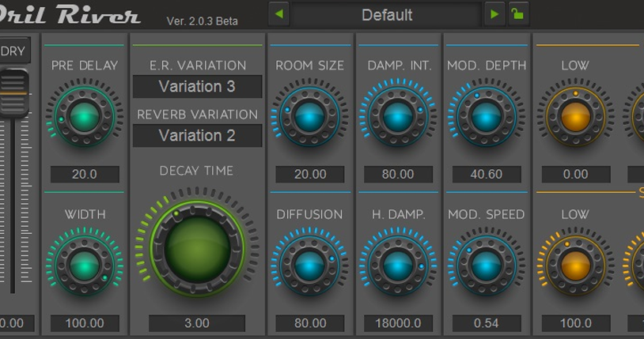Click the Width knob
This screenshot has height=339, width=644.
(84, 266)
